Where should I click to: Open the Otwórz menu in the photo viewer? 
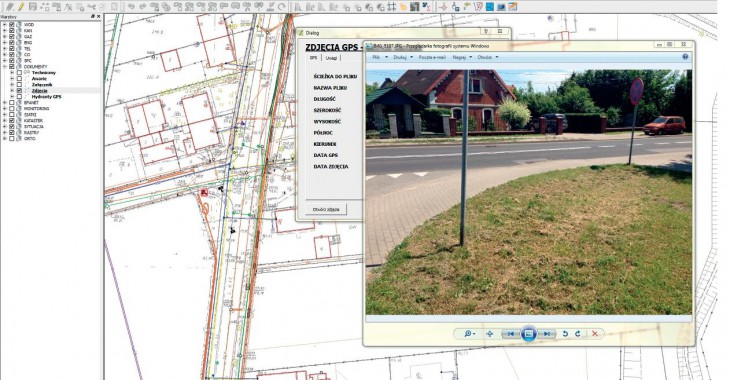point(487,57)
